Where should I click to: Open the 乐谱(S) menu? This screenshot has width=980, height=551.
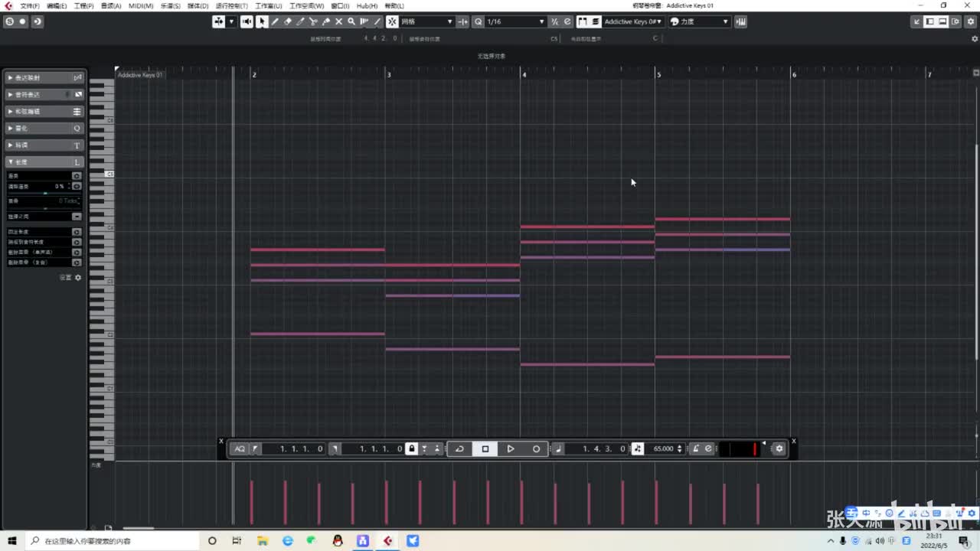pyautogui.click(x=170, y=5)
